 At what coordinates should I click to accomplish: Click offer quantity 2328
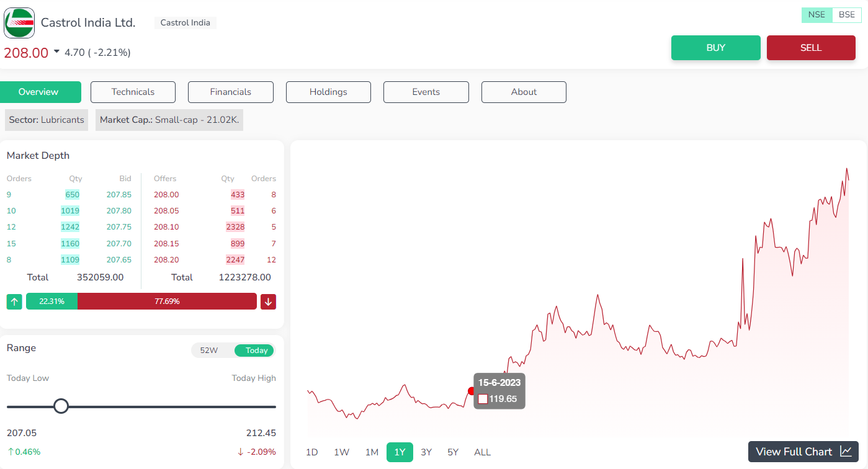click(x=235, y=227)
